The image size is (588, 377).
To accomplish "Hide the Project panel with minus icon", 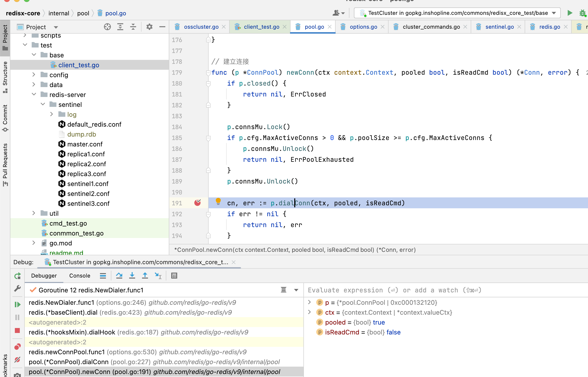I will pyautogui.click(x=162, y=27).
